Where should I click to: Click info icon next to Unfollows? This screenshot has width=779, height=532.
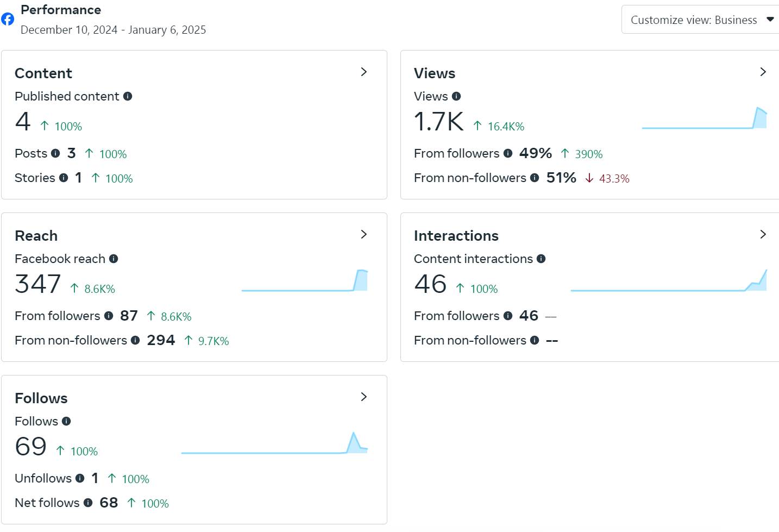coord(80,478)
